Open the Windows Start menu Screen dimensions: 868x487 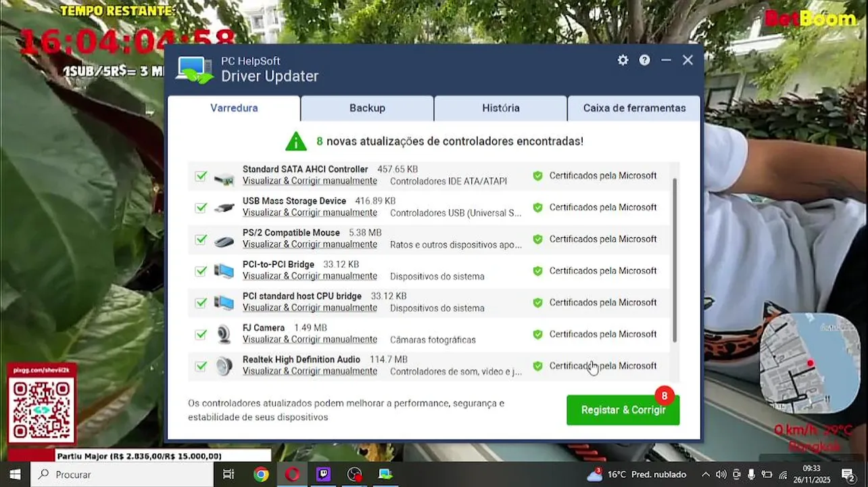point(15,474)
